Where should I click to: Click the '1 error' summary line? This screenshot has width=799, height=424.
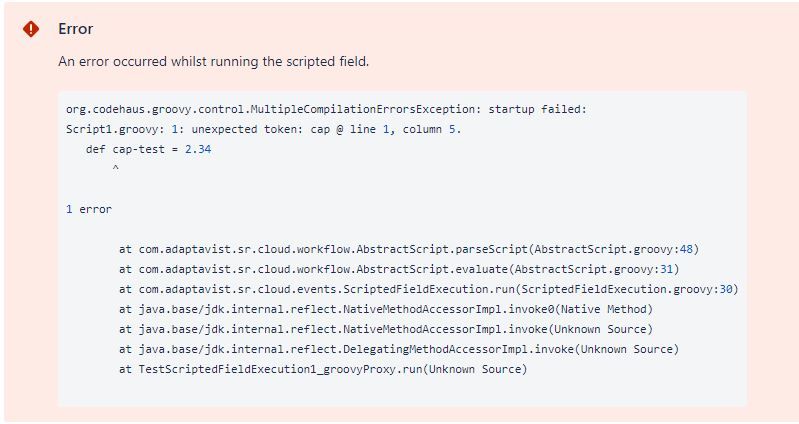pos(89,209)
